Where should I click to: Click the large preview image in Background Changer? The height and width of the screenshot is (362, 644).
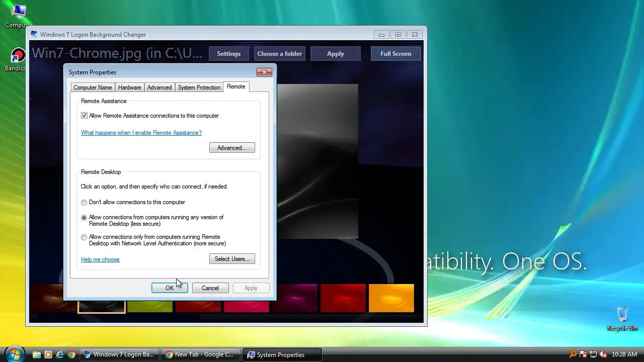tap(317, 161)
